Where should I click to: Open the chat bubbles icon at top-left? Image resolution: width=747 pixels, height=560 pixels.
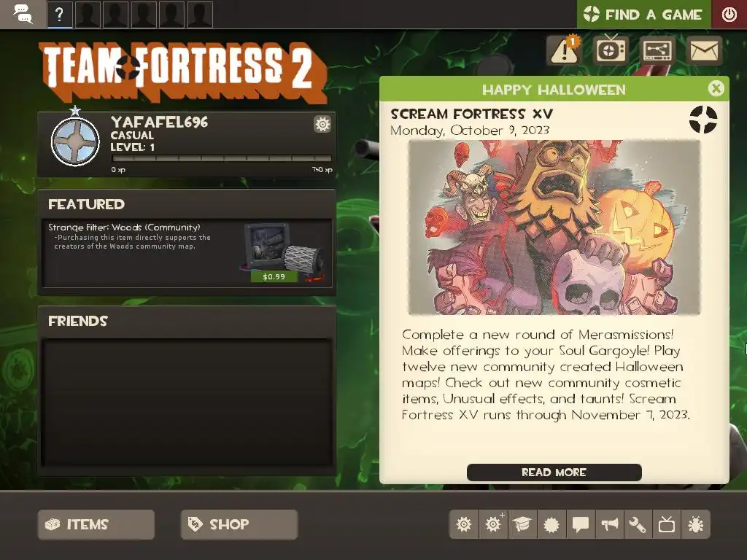point(23,14)
